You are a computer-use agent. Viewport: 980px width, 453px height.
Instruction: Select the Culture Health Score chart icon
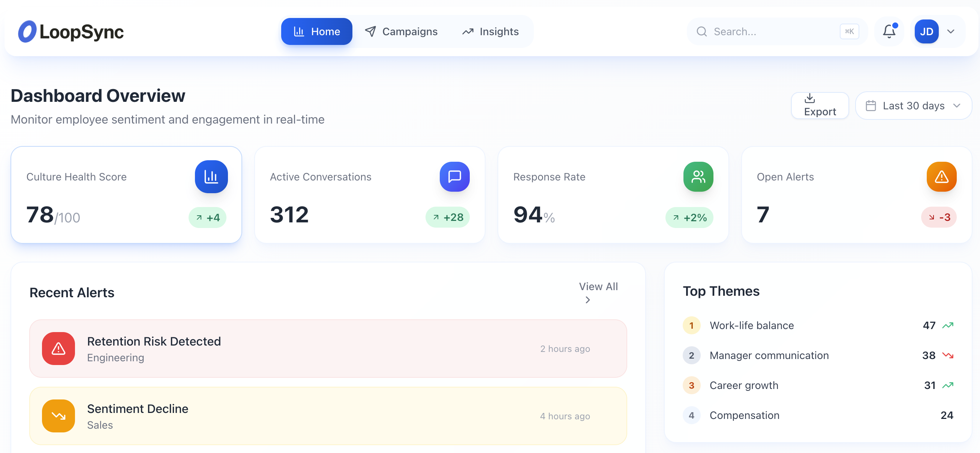[x=211, y=176]
